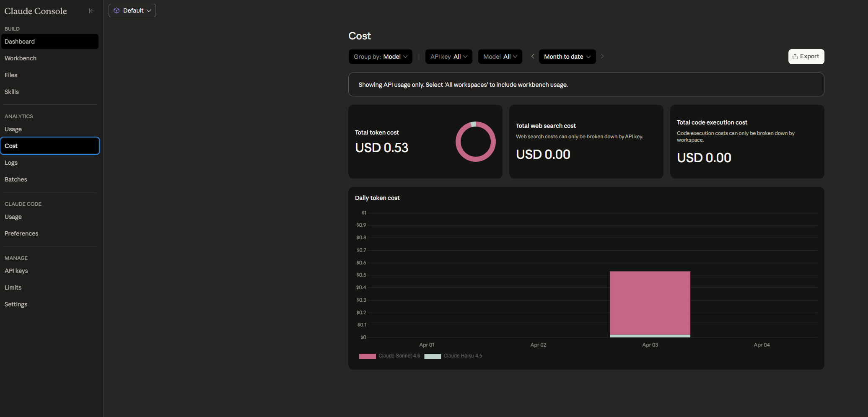Open the API key All filter
Viewport: 868px width, 417px height.
click(x=448, y=57)
